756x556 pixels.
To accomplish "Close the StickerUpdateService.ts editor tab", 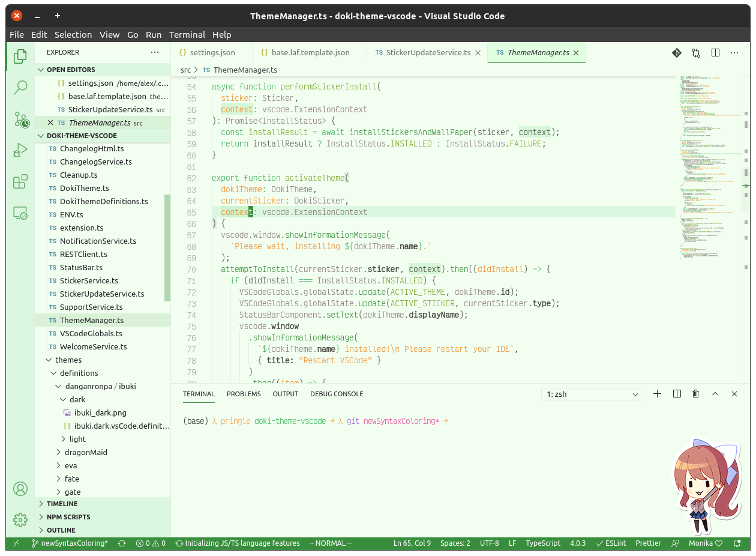I will 478,53.
